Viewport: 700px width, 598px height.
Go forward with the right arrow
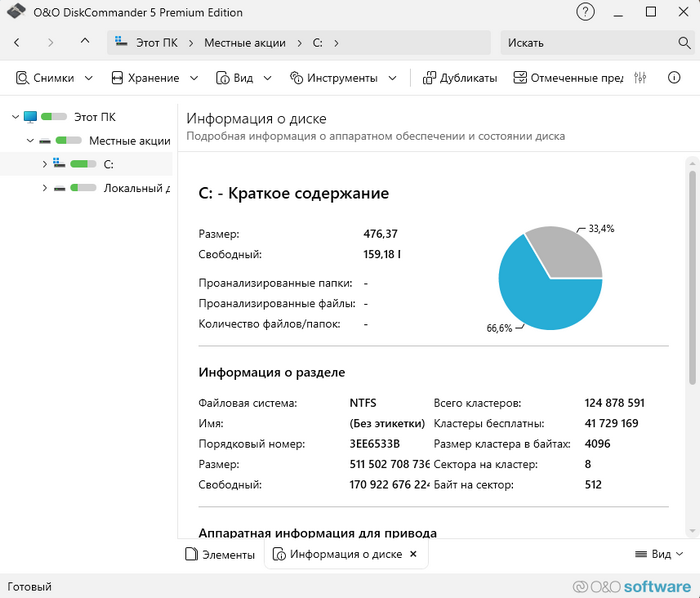tap(50, 42)
